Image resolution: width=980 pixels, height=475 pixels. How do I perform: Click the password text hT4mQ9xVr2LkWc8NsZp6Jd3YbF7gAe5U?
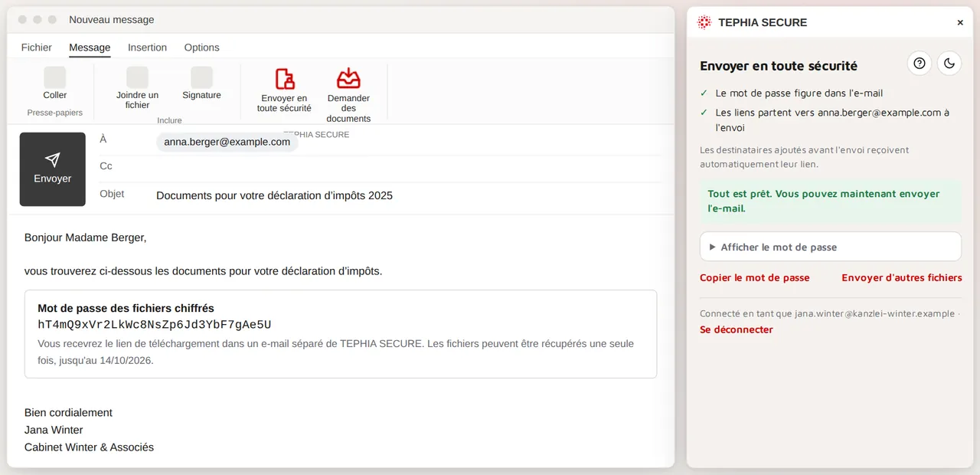click(155, 325)
